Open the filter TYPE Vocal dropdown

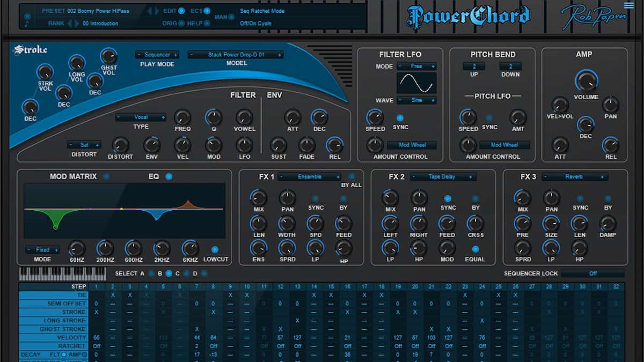pos(141,117)
